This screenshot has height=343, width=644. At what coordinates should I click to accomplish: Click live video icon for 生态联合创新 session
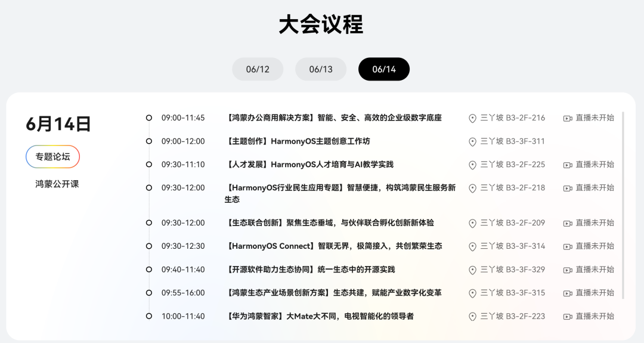[x=568, y=224]
